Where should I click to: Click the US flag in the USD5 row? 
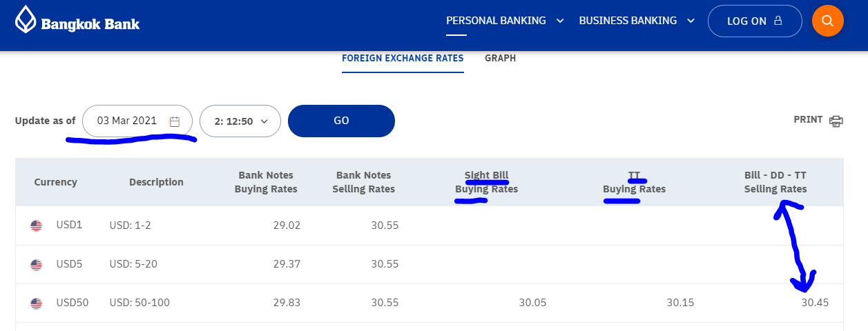tap(37, 264)
